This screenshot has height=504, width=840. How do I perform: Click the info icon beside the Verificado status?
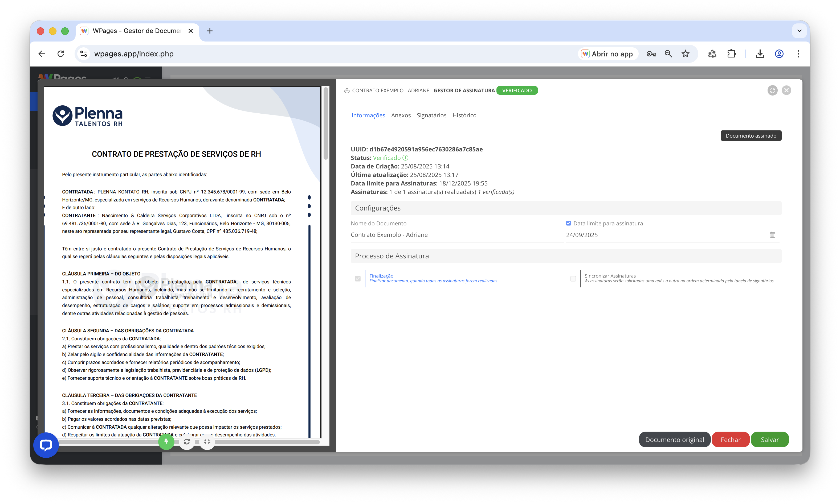[x=405, y=158]
